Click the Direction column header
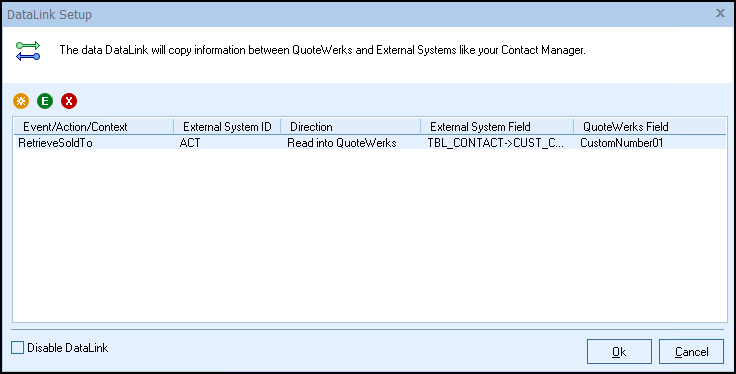This screenshot has width=736, height=374. pyautogui.click(x=351, y=127)
